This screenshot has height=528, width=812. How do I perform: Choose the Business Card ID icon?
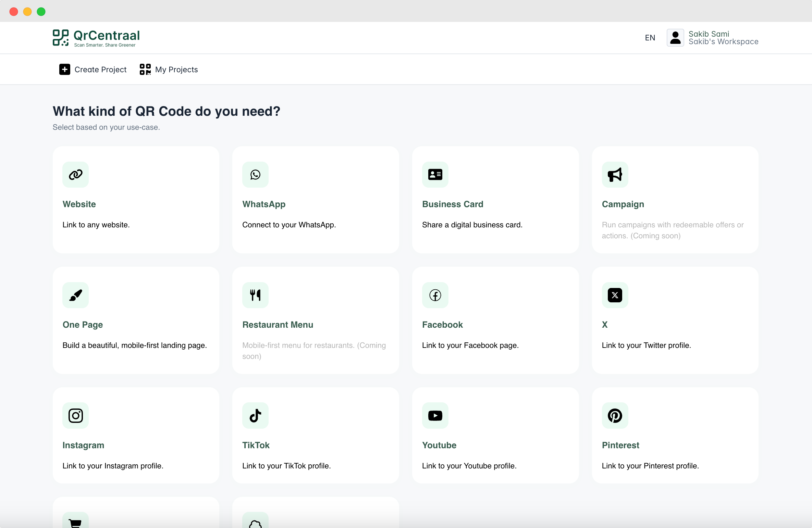435,175
